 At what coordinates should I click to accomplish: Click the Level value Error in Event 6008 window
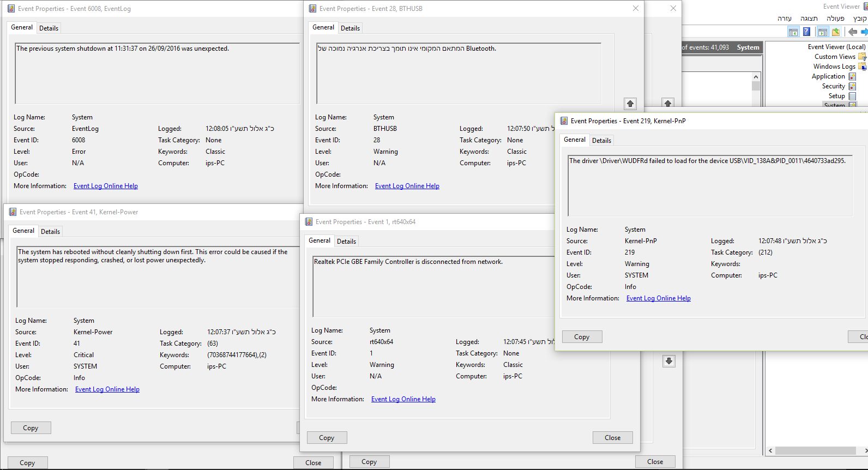79,152
